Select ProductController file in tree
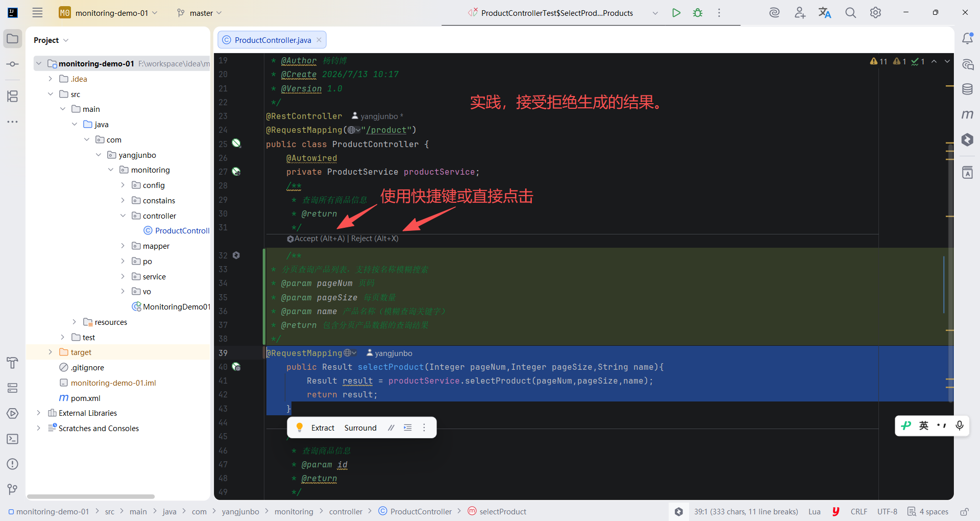Image resolution: width=980 pixels, height=521 pixels. pos(177,230)
